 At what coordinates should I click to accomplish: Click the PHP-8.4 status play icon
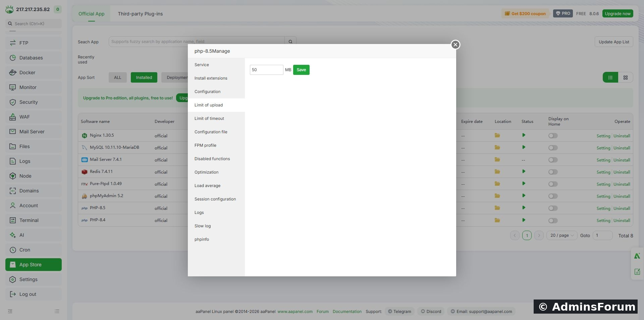coord(524,220)
